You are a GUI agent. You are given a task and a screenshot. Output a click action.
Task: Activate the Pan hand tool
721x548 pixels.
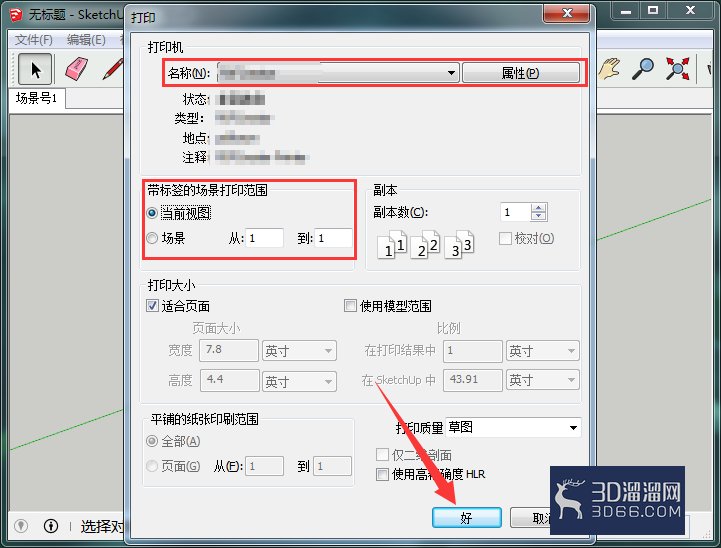tap(610, 69)
